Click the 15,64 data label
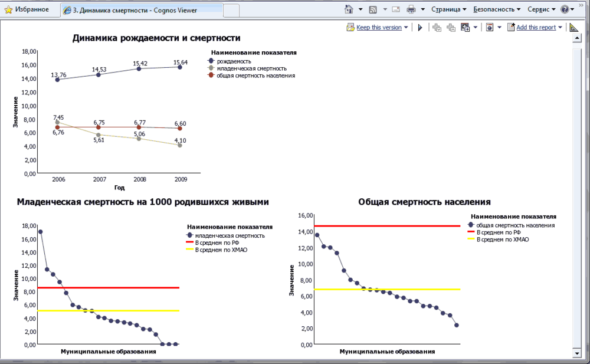Screen dimensions: 590x364 [x=180, y=62]
